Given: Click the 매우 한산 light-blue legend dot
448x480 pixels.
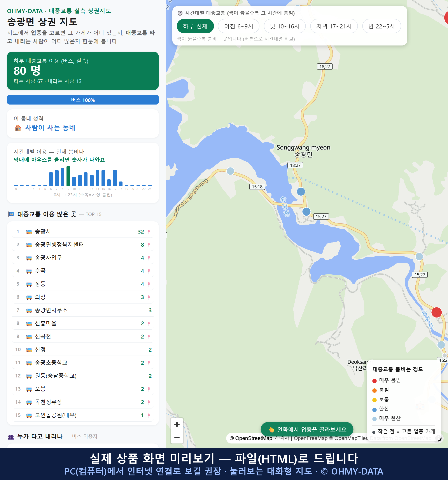Looking at the screenshot, I should coord(374,419).
